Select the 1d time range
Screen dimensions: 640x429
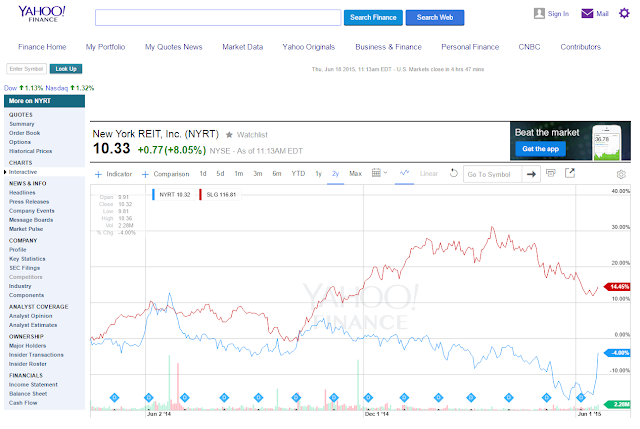(x=203, y=173)
